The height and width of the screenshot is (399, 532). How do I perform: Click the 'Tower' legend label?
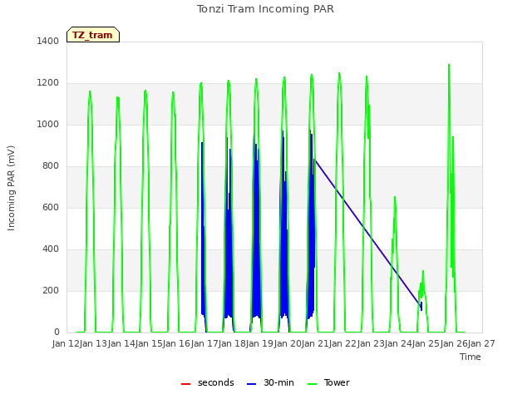pos(337,382)
